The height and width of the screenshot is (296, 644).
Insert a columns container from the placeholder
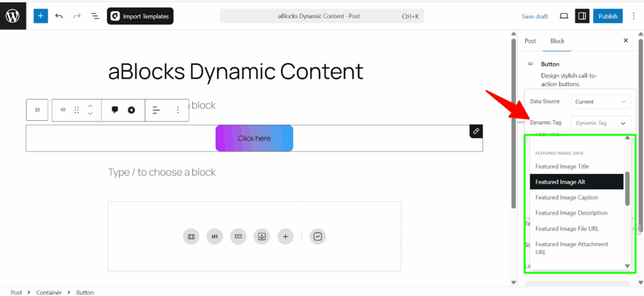coord(191,236)
